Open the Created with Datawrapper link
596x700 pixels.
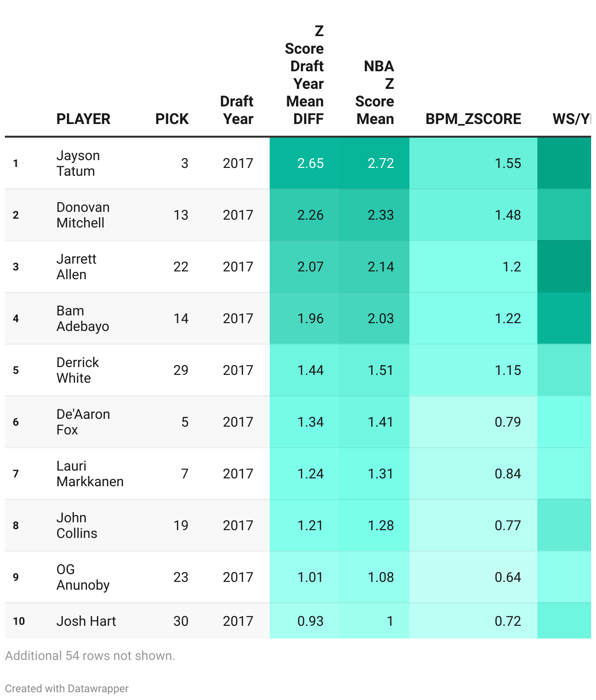[x=67, y=688]
